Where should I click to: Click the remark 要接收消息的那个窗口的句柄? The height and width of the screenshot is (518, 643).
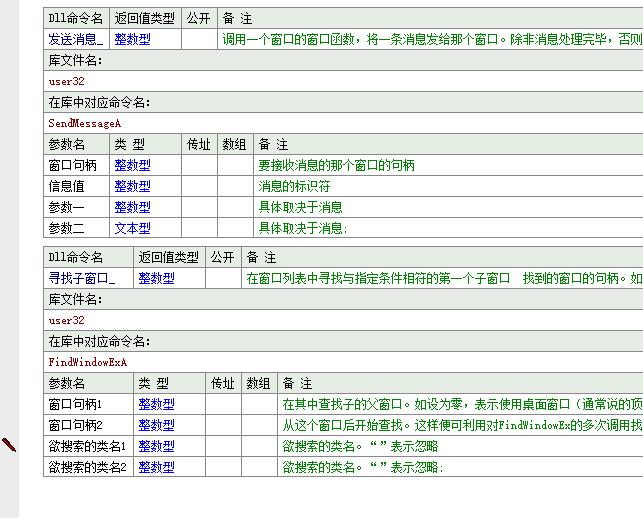pyautogui.click(x=336, y=165)
